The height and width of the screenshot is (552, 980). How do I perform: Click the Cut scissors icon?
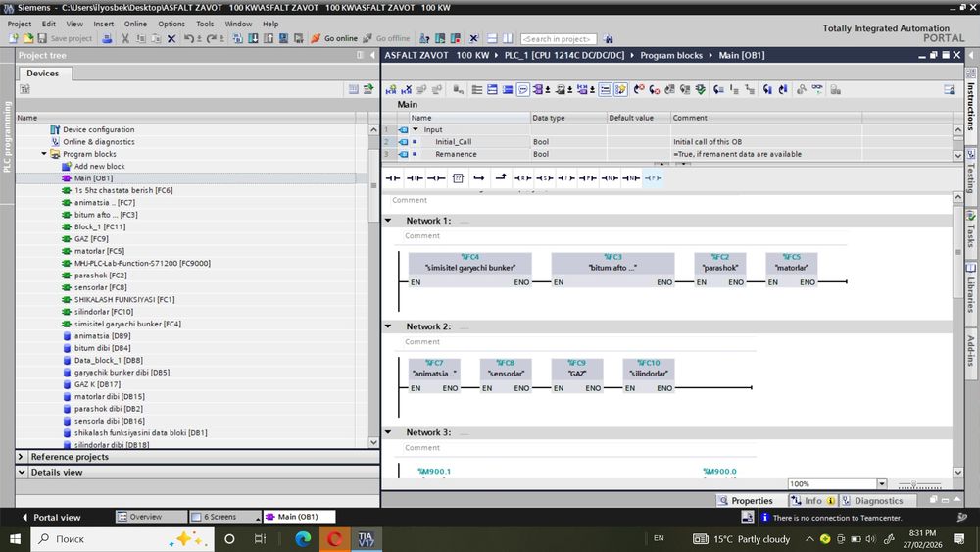point(125,38)
